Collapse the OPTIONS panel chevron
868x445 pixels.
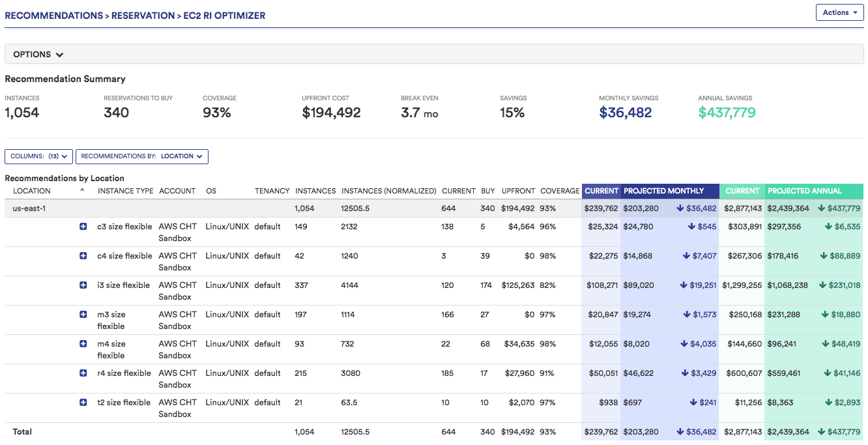click(x=61, y=54)
